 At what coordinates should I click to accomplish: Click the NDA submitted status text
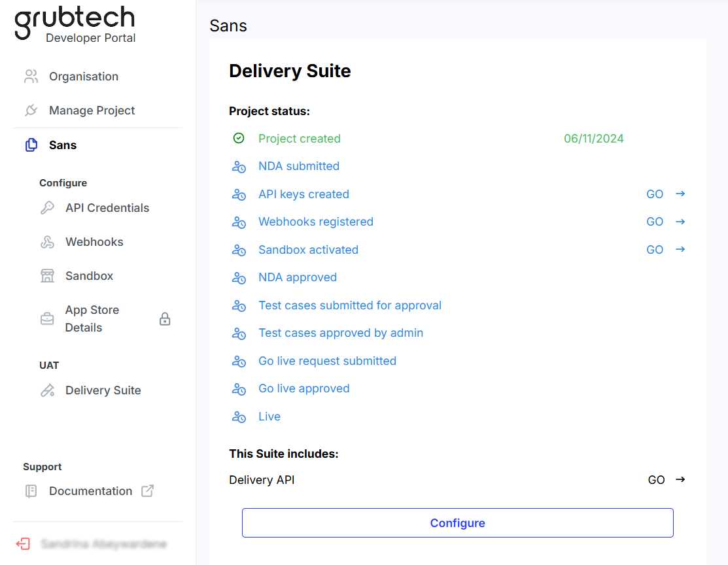pyautogui.click(x=299, y=166)
